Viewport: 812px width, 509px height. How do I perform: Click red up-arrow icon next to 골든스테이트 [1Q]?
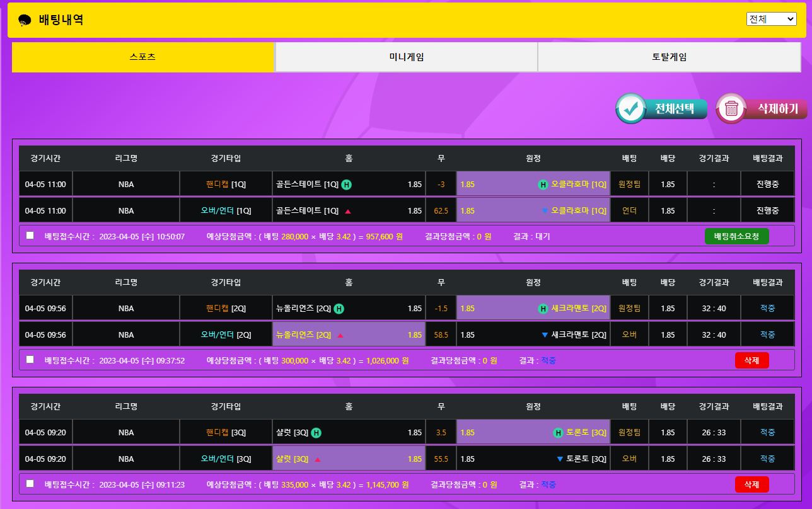(348, 211)
